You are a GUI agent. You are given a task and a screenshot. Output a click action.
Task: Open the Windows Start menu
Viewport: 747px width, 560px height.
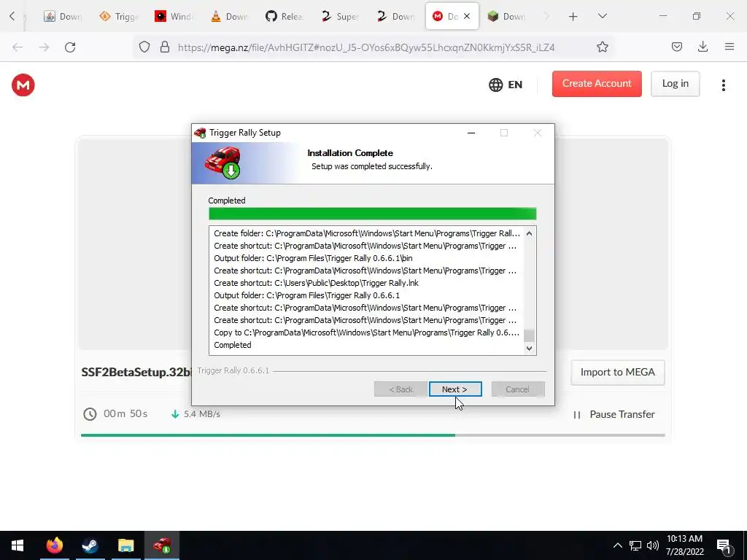coord(18,545)
